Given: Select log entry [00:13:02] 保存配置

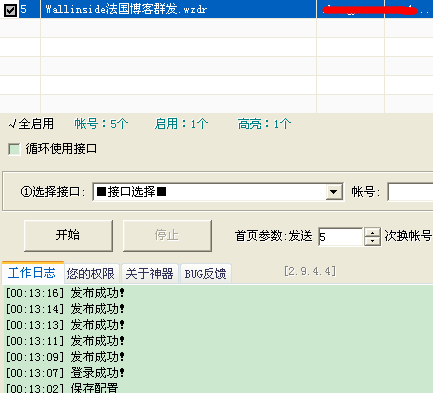Looking at the screenshot, I should [x=62, y=388].
